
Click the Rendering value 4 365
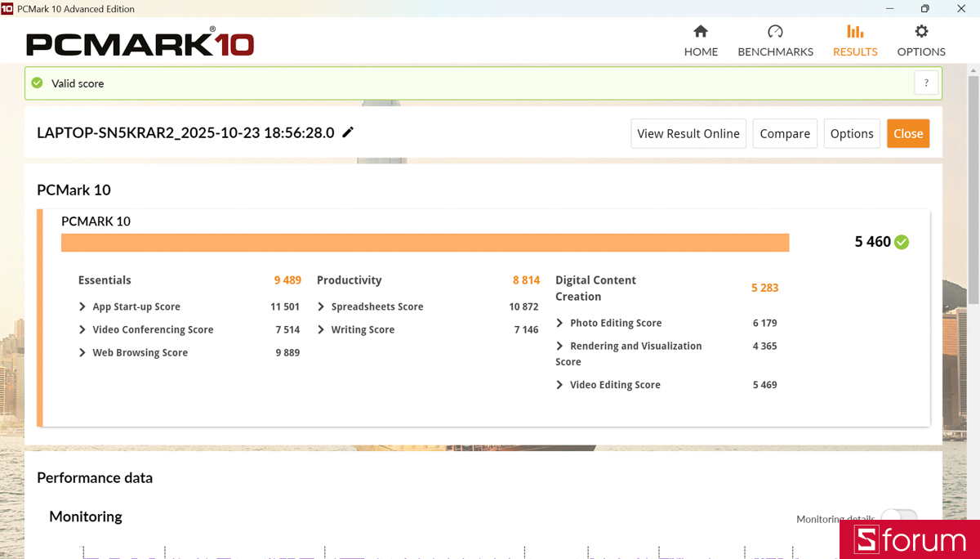pos(764,346)
